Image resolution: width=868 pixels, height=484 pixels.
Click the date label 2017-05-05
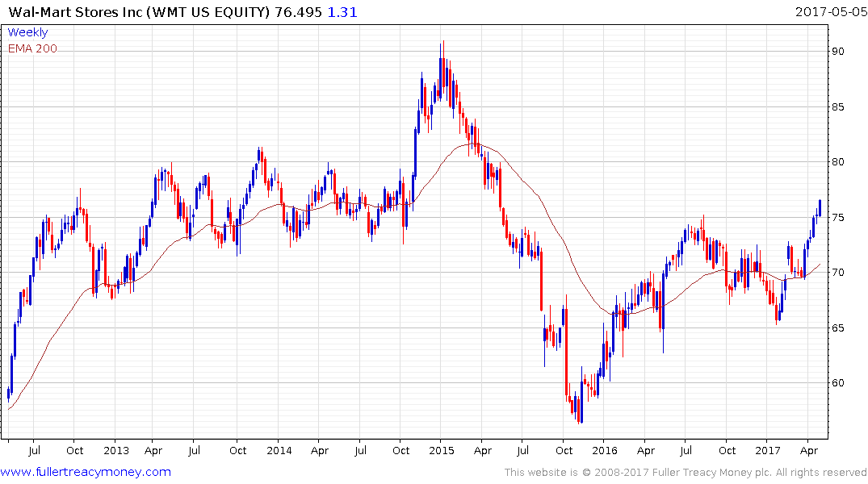[x=831, y=11]
